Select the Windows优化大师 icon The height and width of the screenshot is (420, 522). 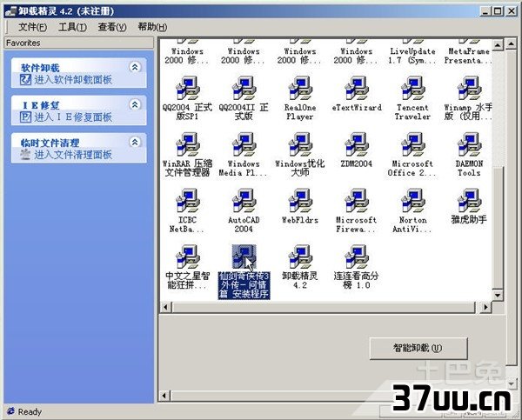point(300,144)
